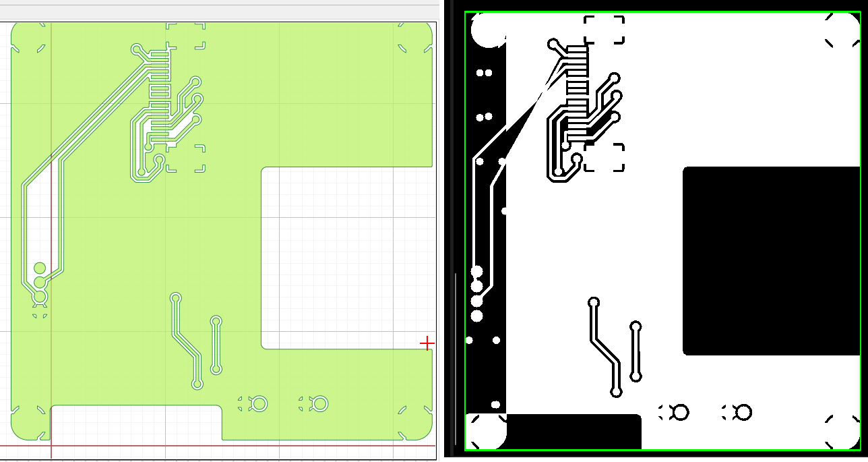Click the white notch at the green board's bottom

click(x=136, y=423)
